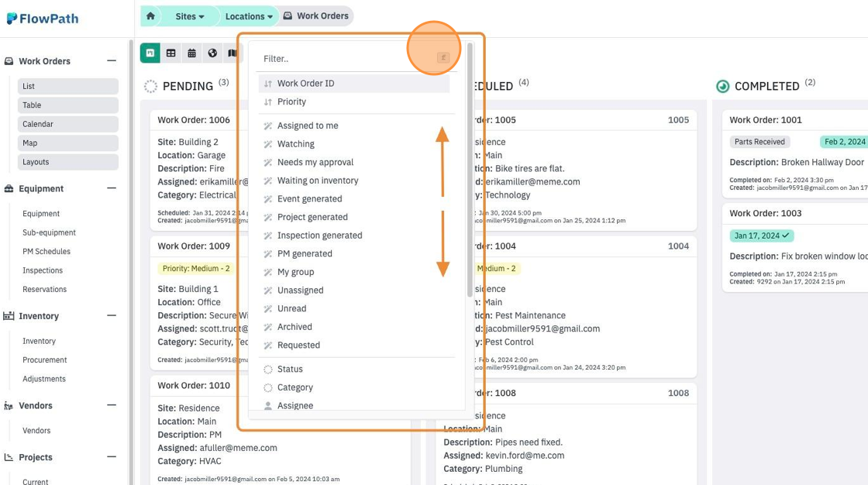Screen dimensions: 868x485
Task: Switch to the table view icon
Action: click(171, 53)
